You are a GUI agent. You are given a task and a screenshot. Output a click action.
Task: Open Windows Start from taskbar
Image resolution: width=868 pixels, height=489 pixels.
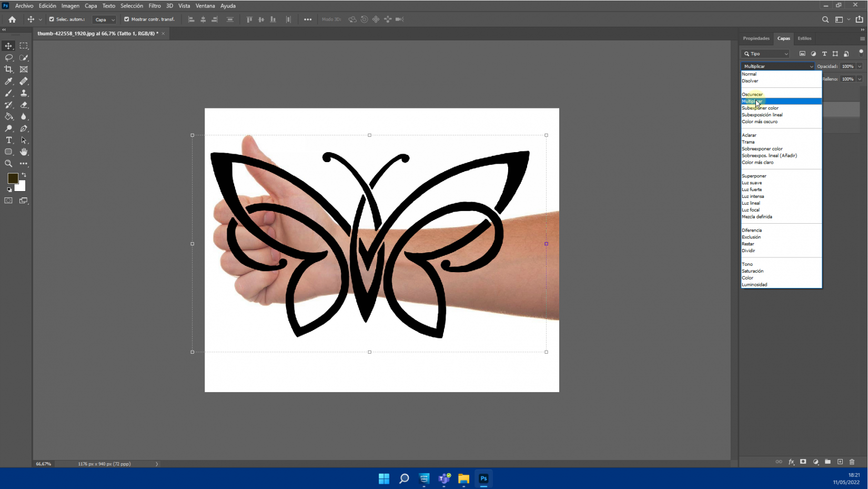(x=384, y=478)
